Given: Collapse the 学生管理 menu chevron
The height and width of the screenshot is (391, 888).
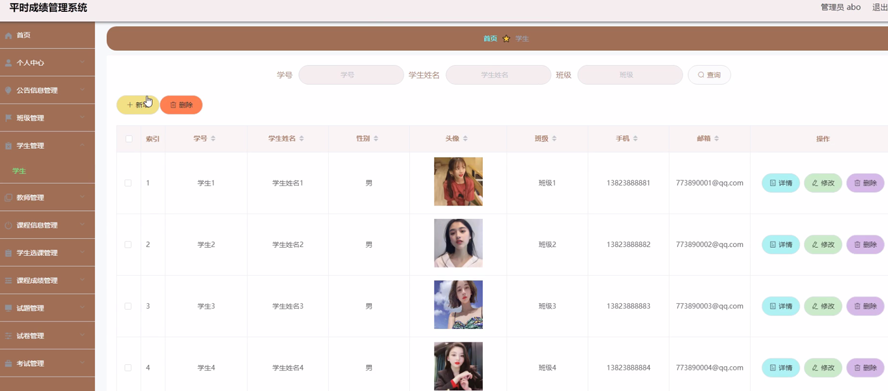Looking at the screenshot, I should pyautogui.click(x=82, y=145).
